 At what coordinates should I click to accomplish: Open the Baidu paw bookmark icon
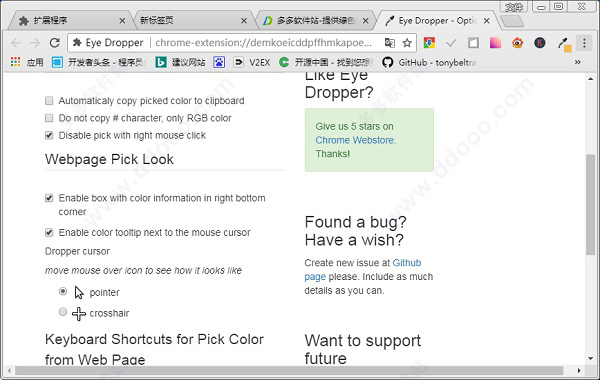point(219,62)
